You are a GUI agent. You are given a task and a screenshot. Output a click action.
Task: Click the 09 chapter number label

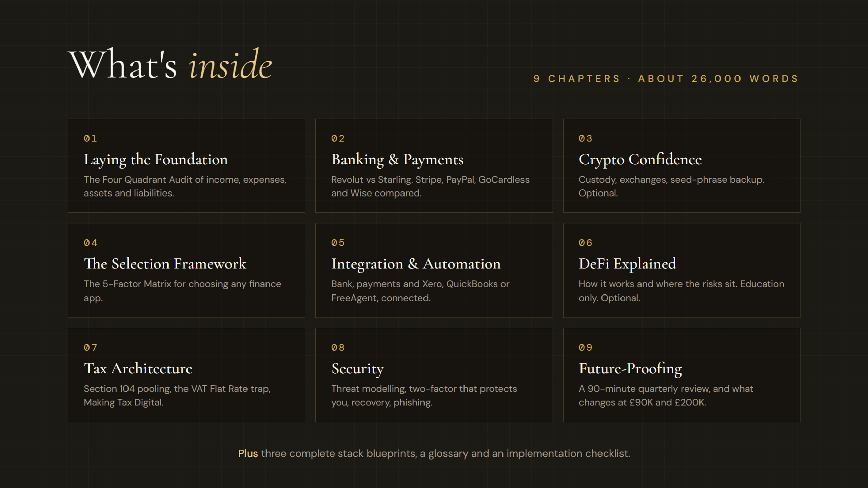coord(586,347)
